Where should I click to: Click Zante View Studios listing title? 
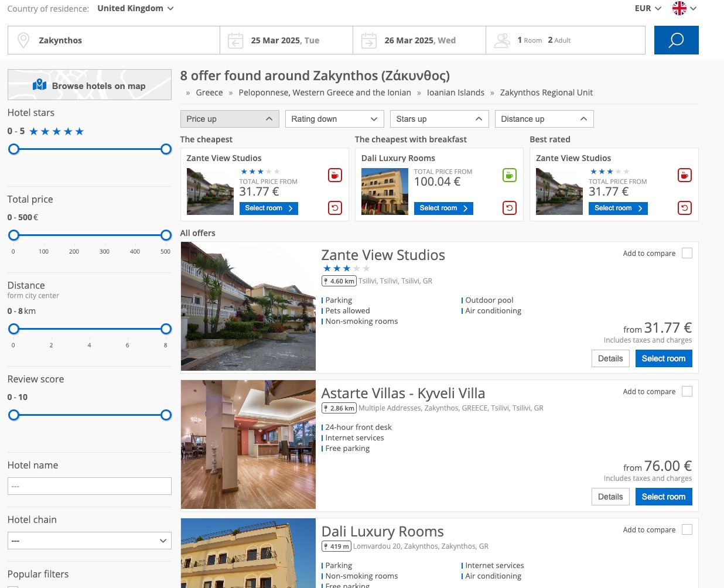383,255
